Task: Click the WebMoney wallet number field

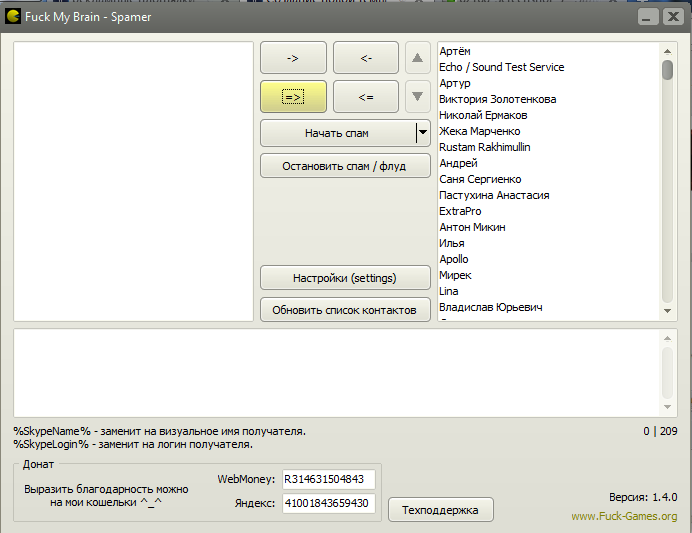Action: tap(329, 479)
